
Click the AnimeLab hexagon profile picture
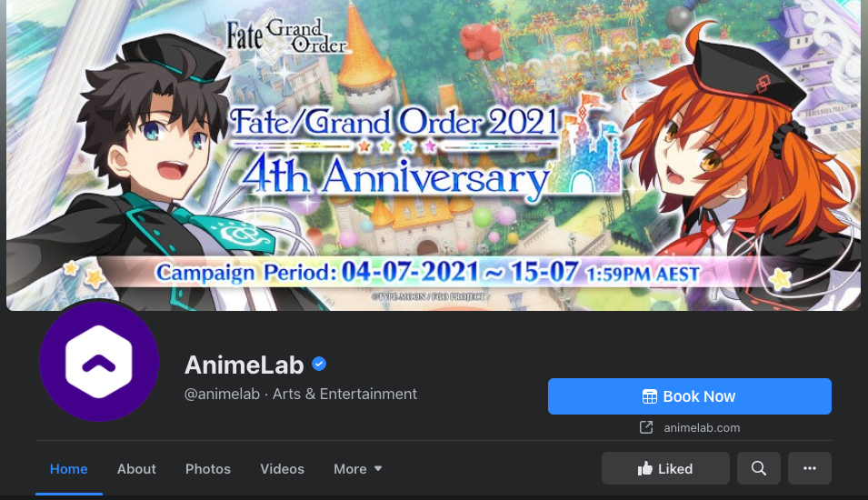(x=99, y=362)
